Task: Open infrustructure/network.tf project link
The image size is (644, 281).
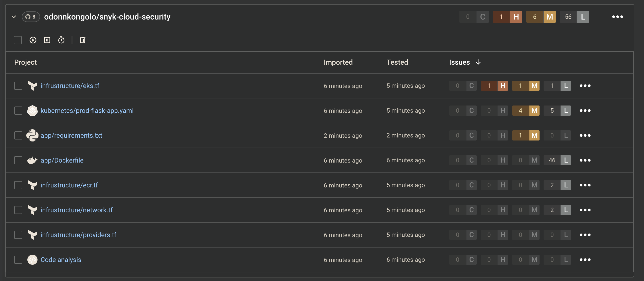Action: [x=77, y=210]
